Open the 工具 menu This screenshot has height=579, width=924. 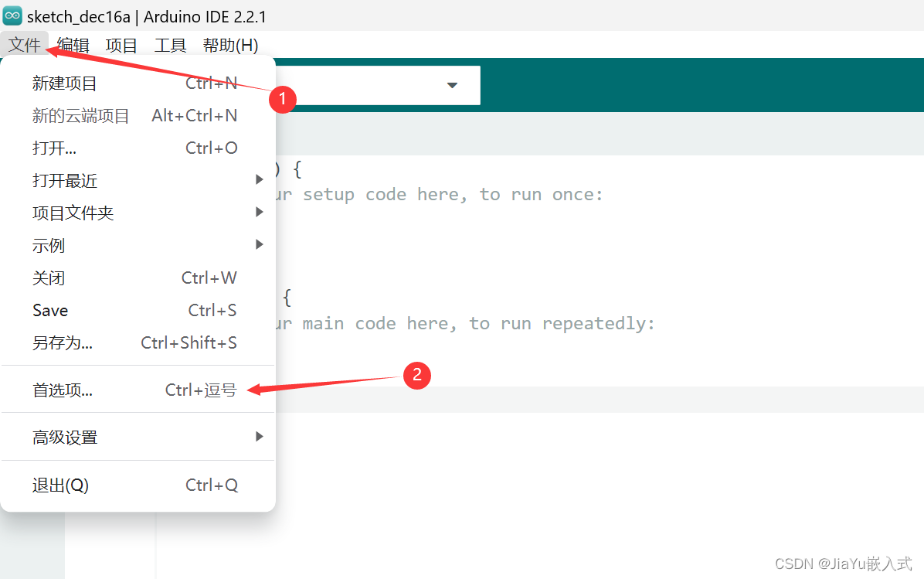pyautogui.click(x=170, y=45)
